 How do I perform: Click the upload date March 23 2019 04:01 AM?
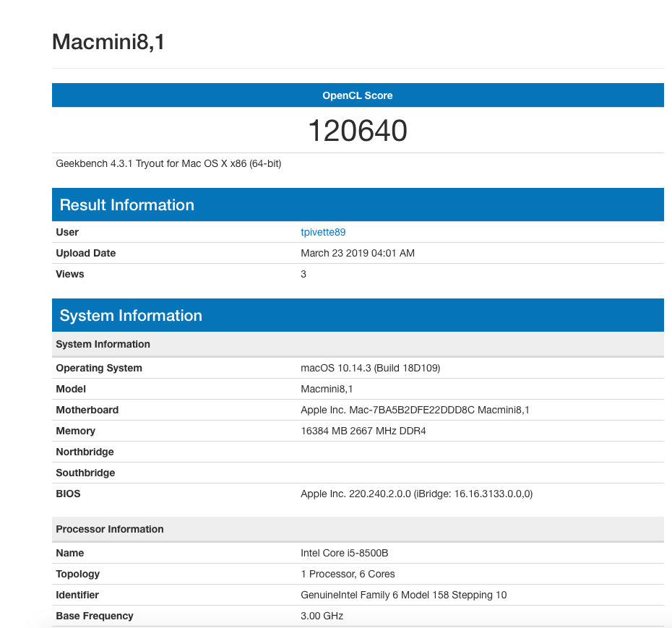pos(358,253)
